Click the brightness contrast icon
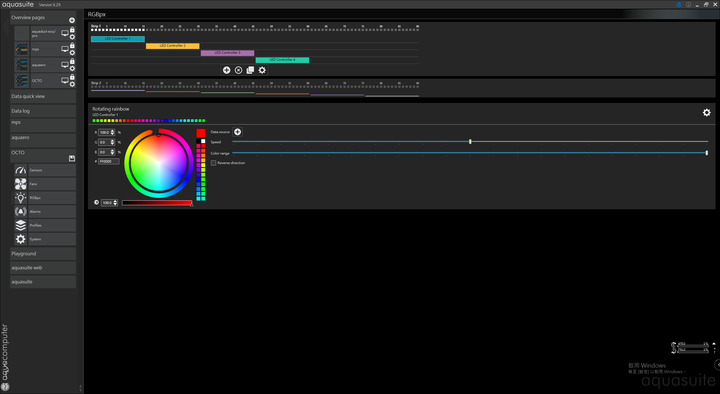Screen dimensions: 720x394 pyautogui.click(x=96, y=203)
